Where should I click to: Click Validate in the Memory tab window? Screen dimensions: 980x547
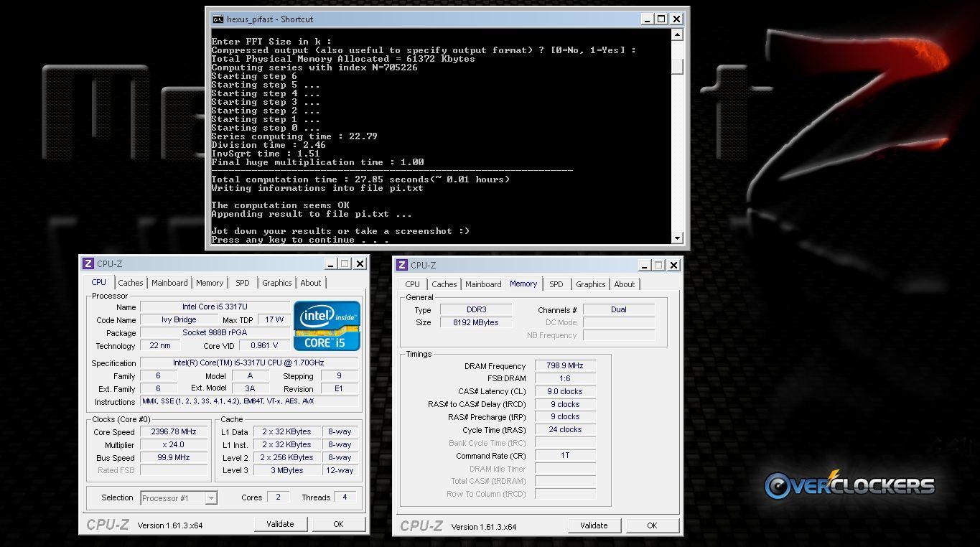point(594,525)
